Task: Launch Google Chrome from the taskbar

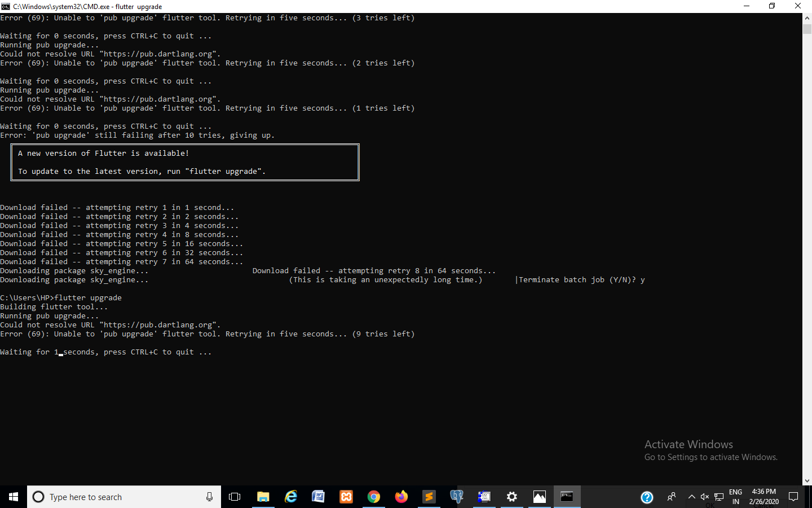Action: click(374, 497)
